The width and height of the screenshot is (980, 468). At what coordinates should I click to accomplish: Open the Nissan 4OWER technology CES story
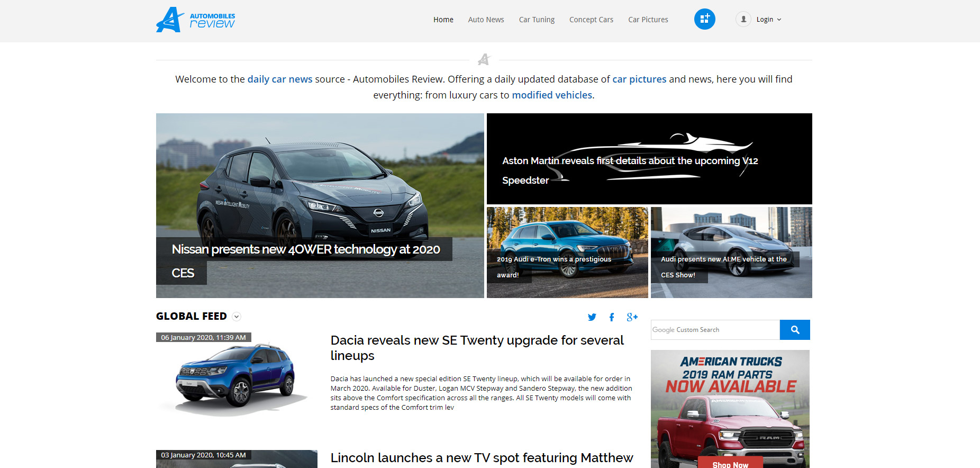[x=320, y=205]
